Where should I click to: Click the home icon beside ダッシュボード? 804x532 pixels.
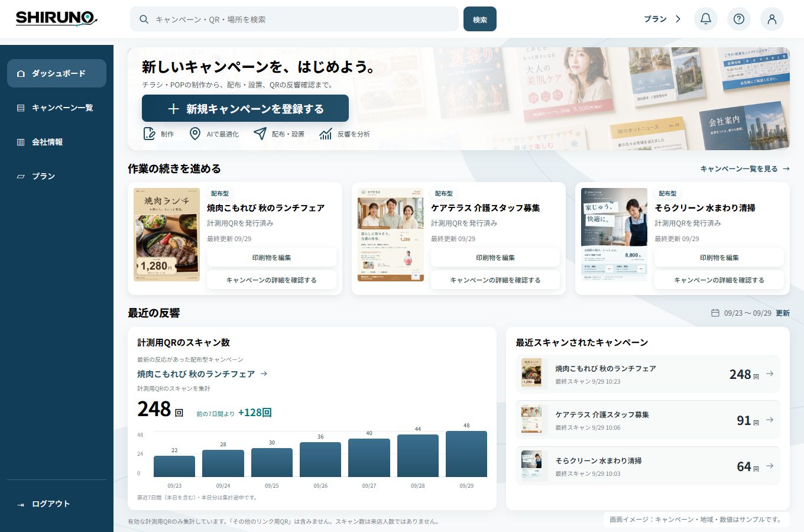click(x=21, y=73)
